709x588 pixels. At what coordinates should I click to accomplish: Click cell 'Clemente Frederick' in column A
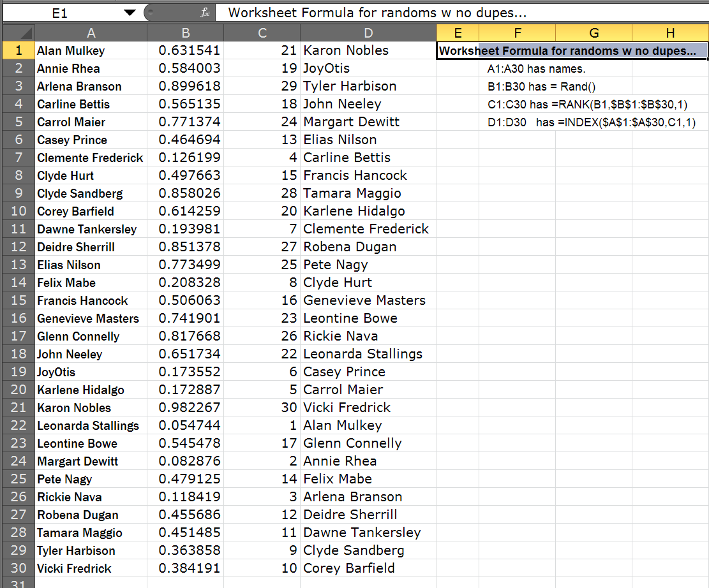[x=91, y=158]
